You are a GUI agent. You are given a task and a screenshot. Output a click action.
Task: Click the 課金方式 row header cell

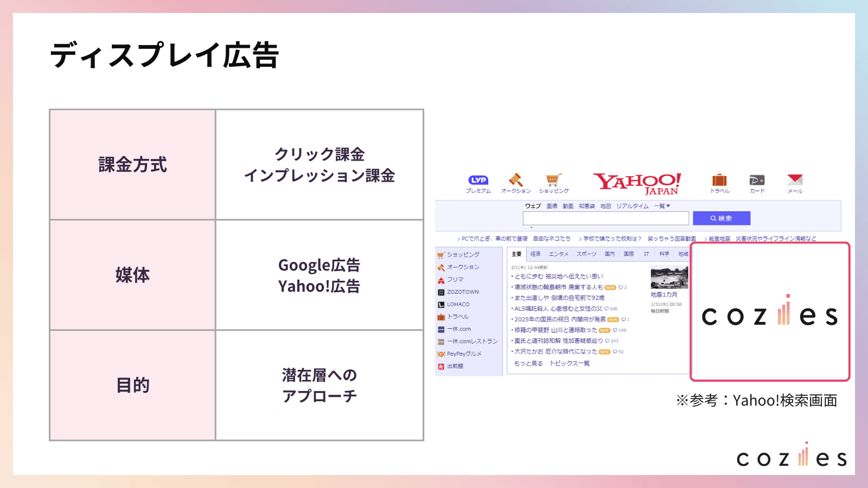coord(132,165)
